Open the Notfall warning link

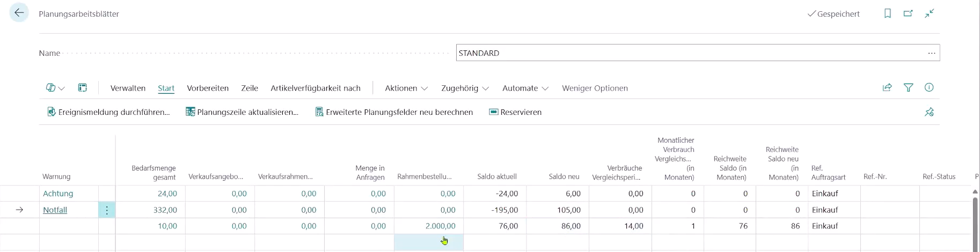tap(55, 210)
